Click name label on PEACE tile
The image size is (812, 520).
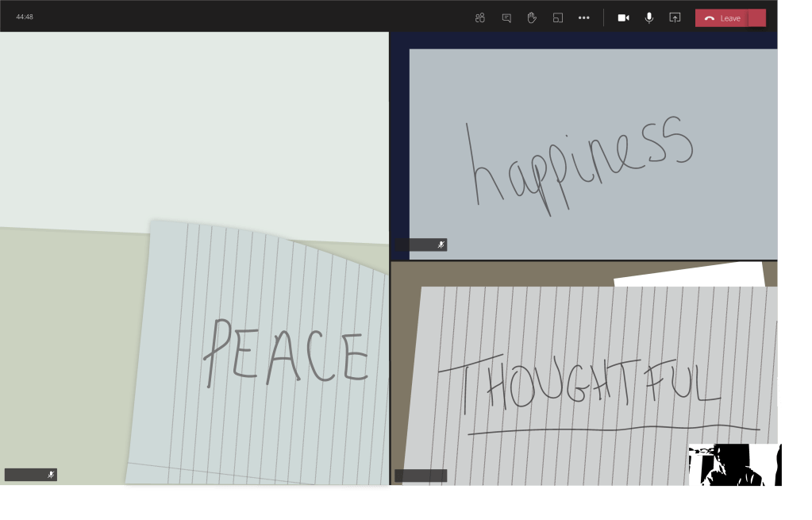coord(25,475)
